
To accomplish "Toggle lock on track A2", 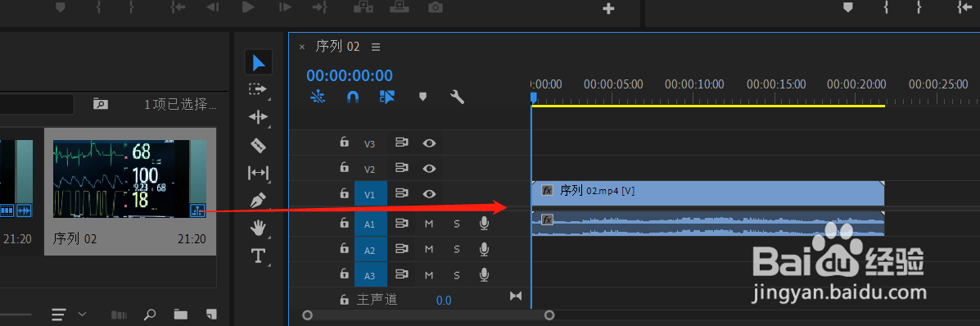I will point(344,248).
